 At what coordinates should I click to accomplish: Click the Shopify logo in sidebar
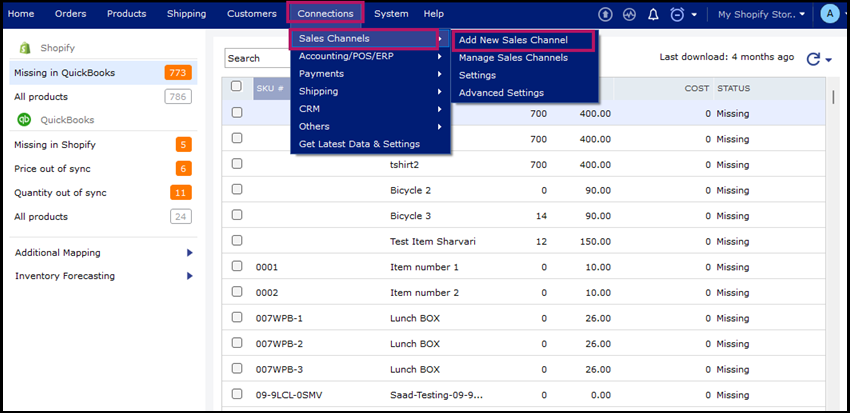25,47
